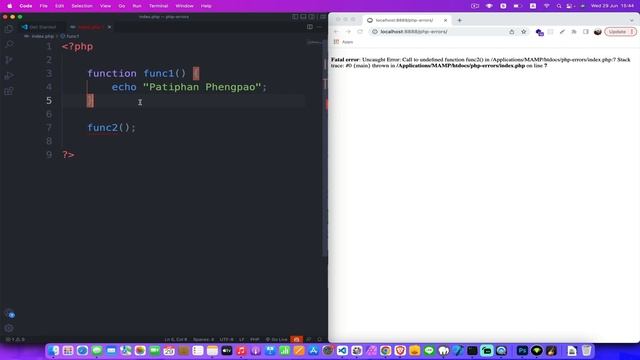The width and height of the screenshot is (640, 360).
Task: Toggle the secondary side bar layout icon
Action: (x=311, y=17)
